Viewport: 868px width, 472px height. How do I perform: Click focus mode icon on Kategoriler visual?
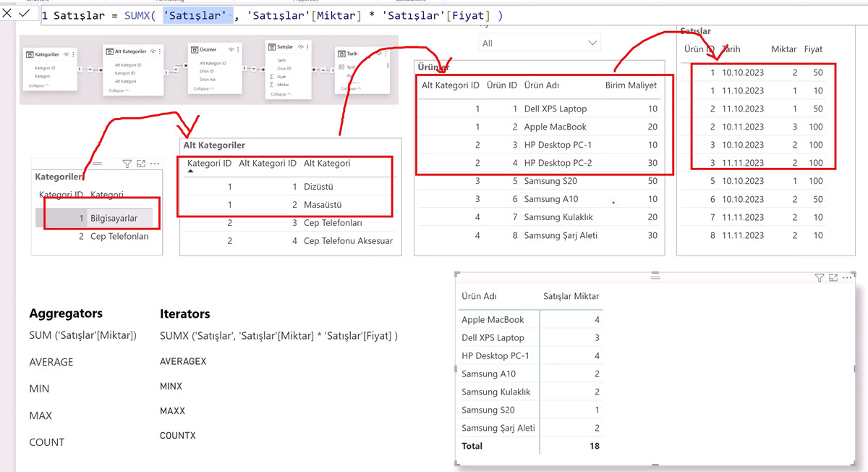pyautogui.click(x=141, y=164)
